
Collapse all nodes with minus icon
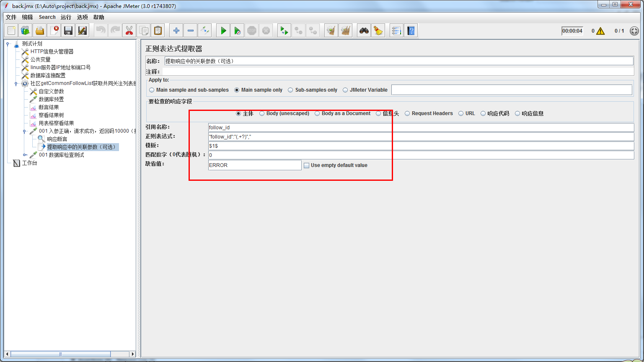[x=191, y=31]
